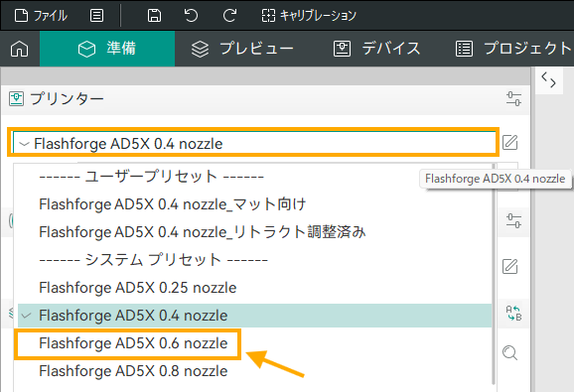574x392 pixels.
Task: Click the A/B compare presets icon
Action: (x=514, y=314)
